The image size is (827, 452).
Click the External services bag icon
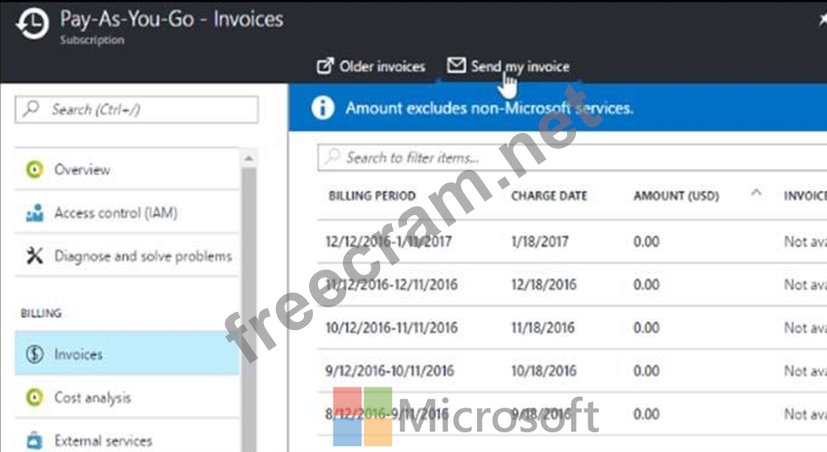pos(35,440)
